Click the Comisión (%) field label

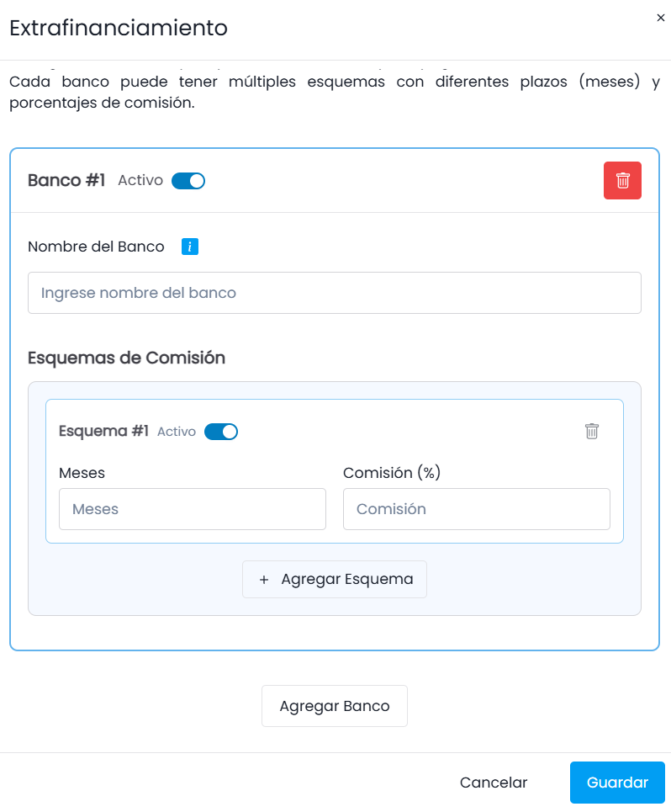point(392,473)
